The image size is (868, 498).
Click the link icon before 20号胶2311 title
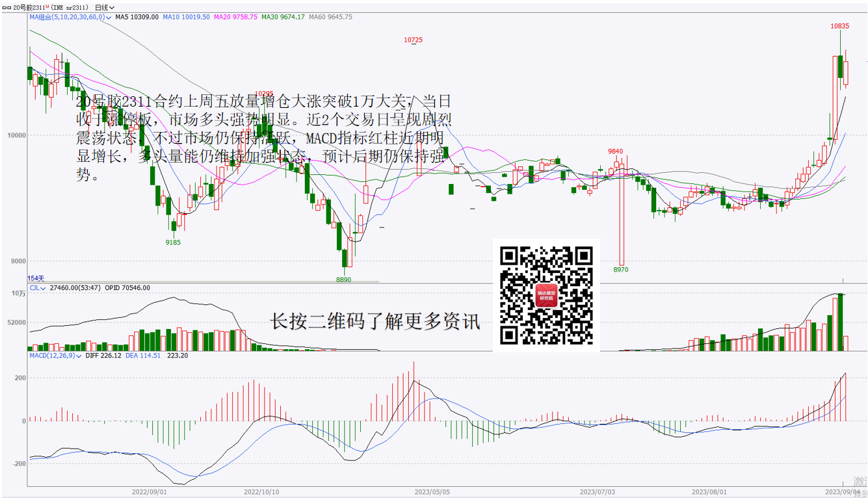coord(7,8)
